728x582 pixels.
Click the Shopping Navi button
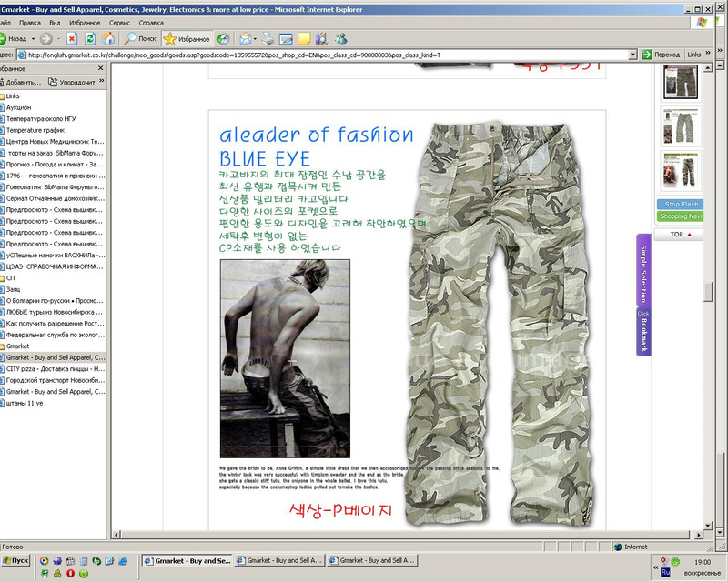click(x=680, y=216)
